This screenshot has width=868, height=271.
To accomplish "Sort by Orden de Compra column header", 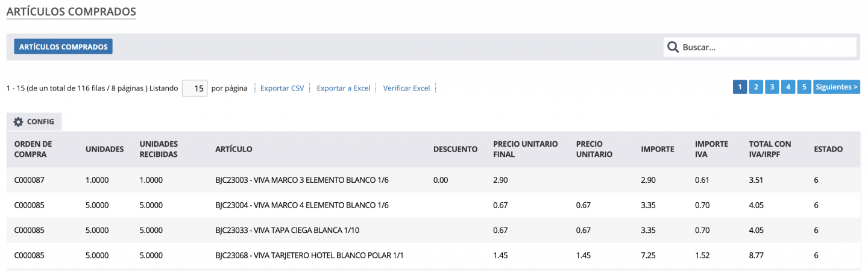I will pyautogui.click(x=33, y=149).
